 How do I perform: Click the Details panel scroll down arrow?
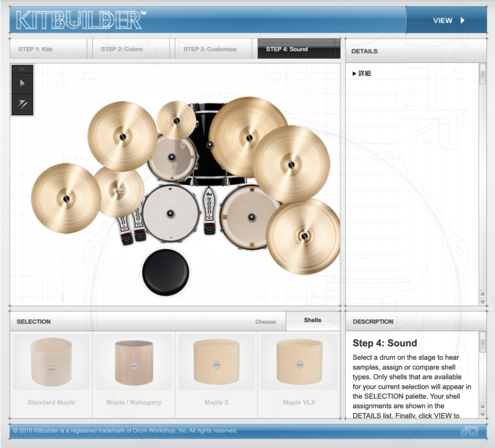coord(483,302)
